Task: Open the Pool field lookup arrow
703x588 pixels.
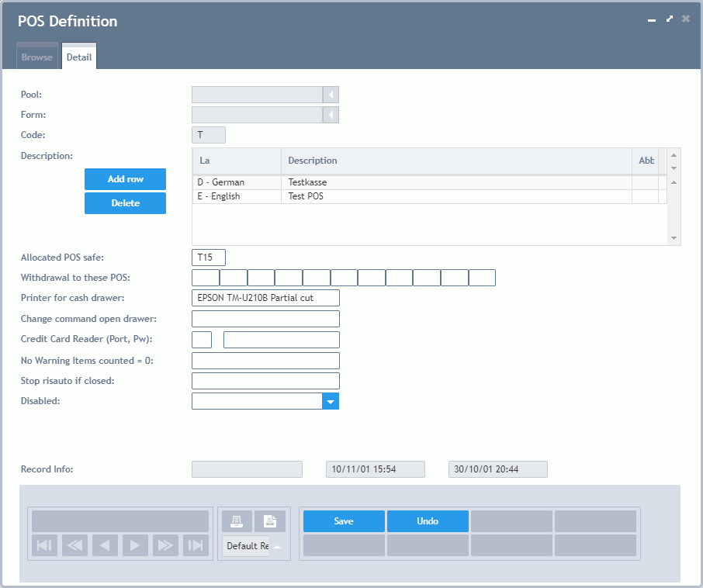Action: 331,95
